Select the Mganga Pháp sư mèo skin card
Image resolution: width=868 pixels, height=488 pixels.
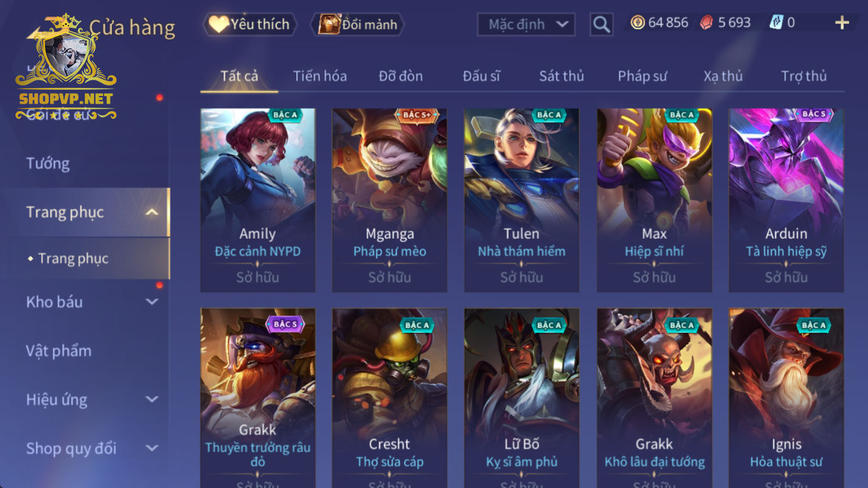[390, 200]
